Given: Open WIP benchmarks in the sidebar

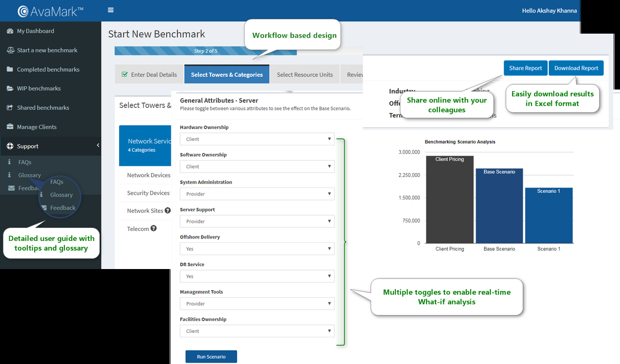Looking at the screenshot, I should [x=39, y=89].
